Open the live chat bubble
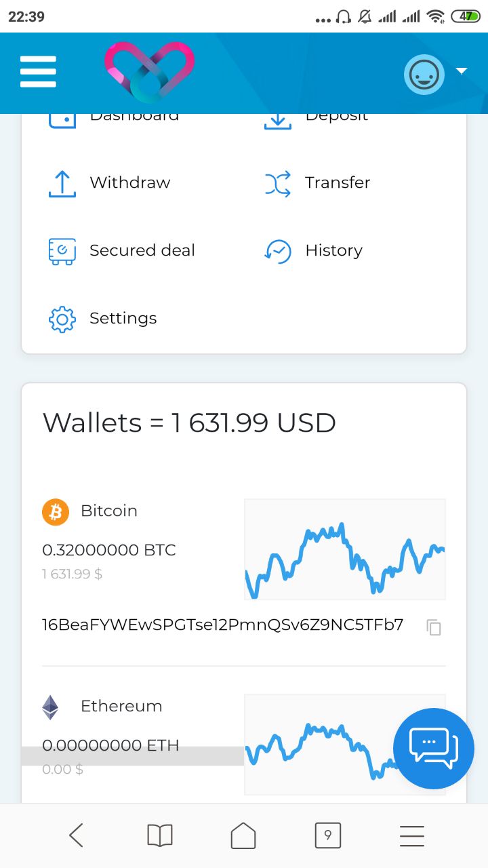Image resolution: width=488 pixels, height=868 pixels. (434, 748)
